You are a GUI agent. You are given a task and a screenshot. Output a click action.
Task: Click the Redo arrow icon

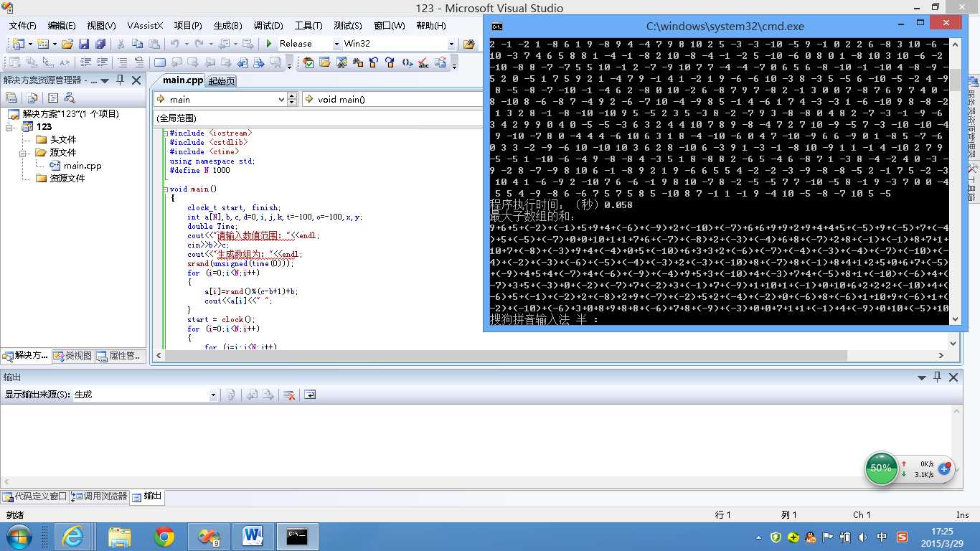tap(199, 44)
